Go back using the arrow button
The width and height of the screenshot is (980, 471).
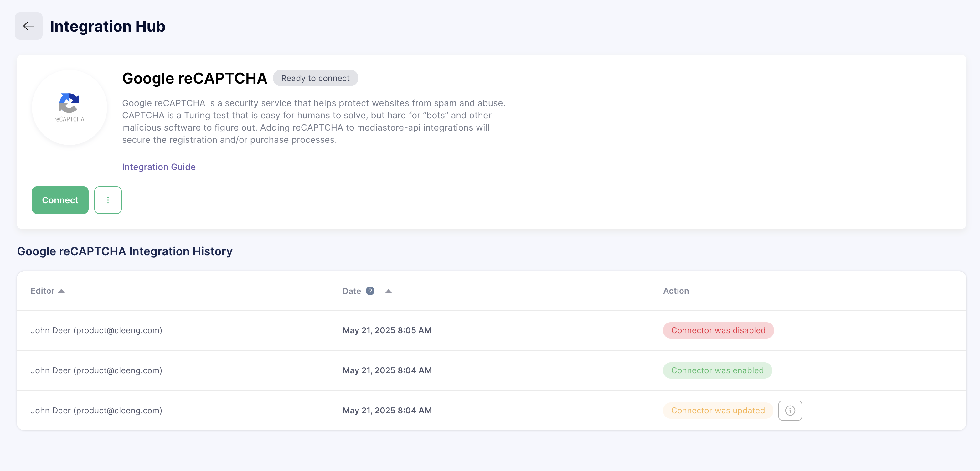tap(28, 26)
